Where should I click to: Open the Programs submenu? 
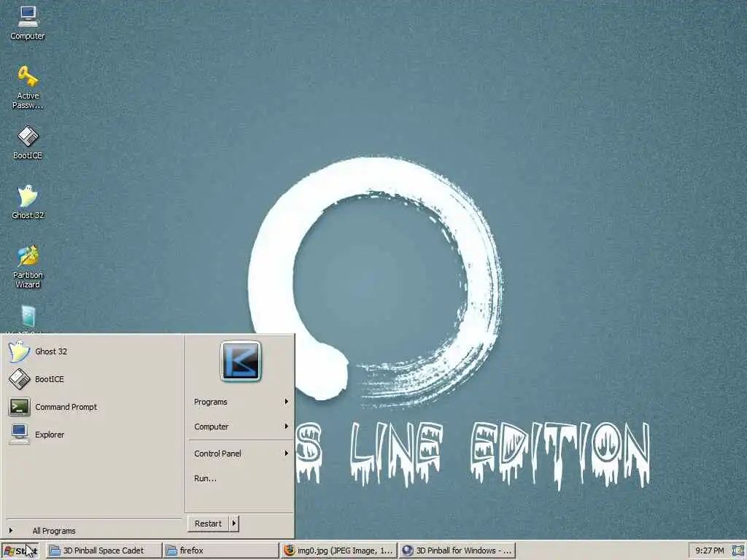(241, 402)
